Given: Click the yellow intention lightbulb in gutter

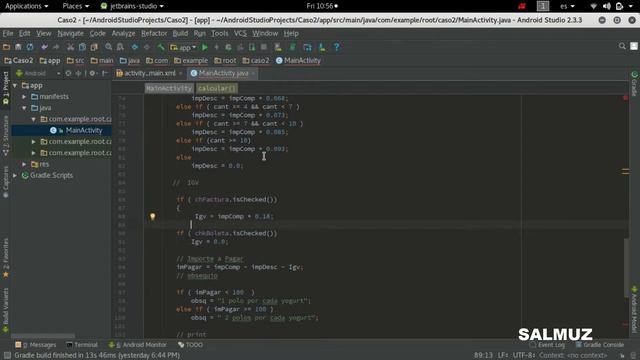Looking at the screenshot, I should point(153,216).
